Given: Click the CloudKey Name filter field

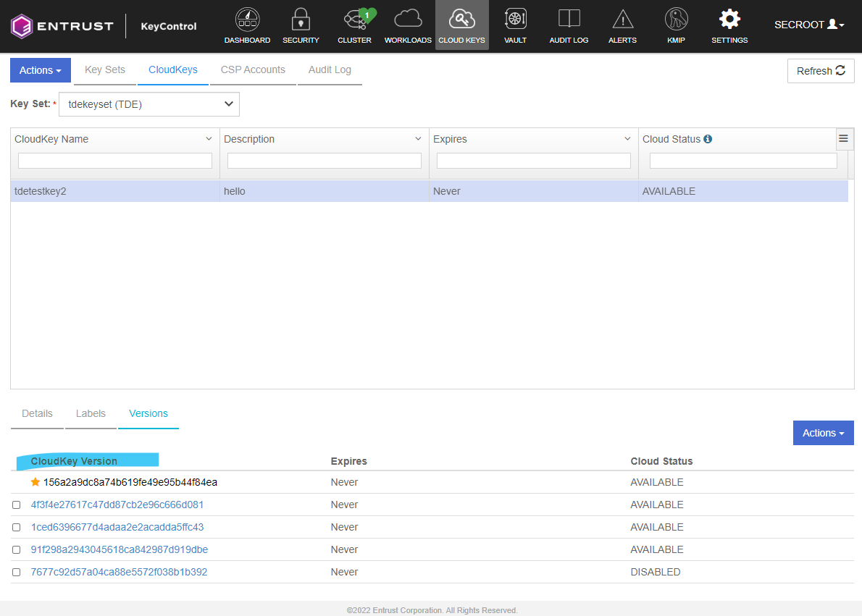Looking at the screenshot, I should 115,161.
